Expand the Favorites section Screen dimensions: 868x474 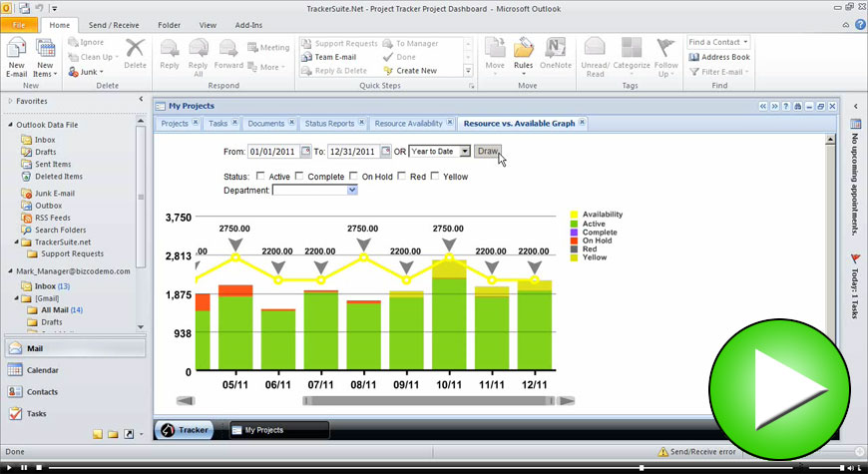click(x=10, y=102)
